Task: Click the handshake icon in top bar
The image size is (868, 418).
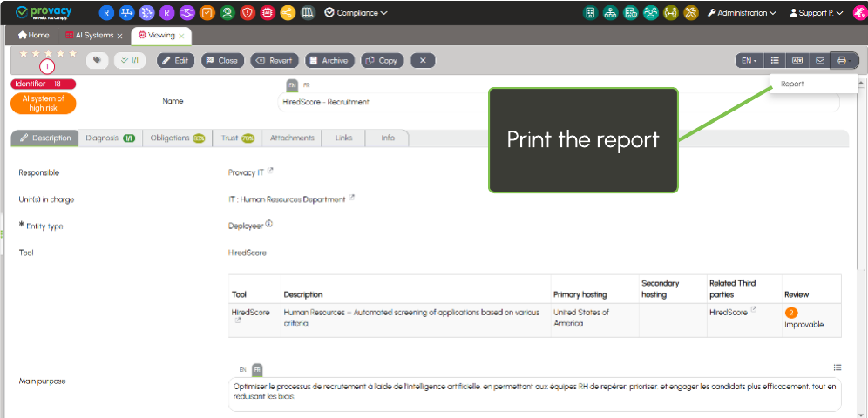Action: point(186,13)
